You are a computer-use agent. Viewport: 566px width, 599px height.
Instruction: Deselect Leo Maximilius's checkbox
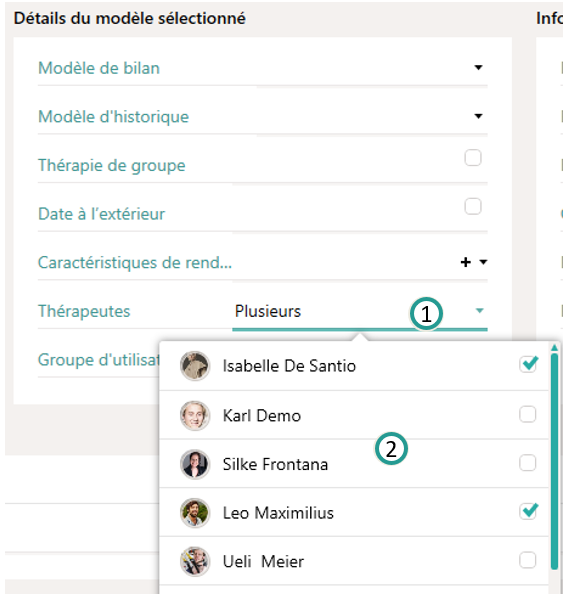click(x=528, y=511)
